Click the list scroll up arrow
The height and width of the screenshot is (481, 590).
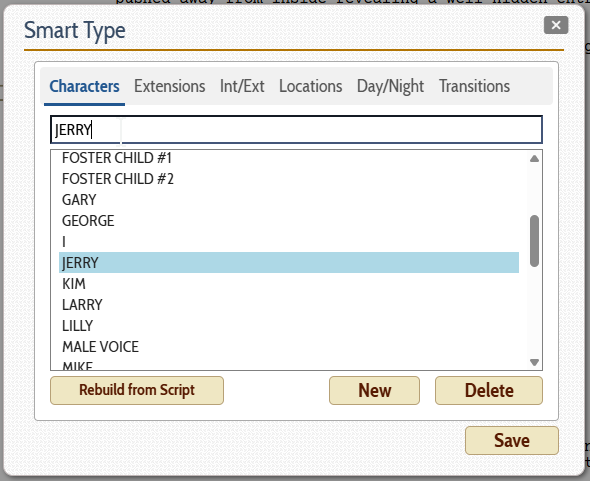(x=534, y=158)
